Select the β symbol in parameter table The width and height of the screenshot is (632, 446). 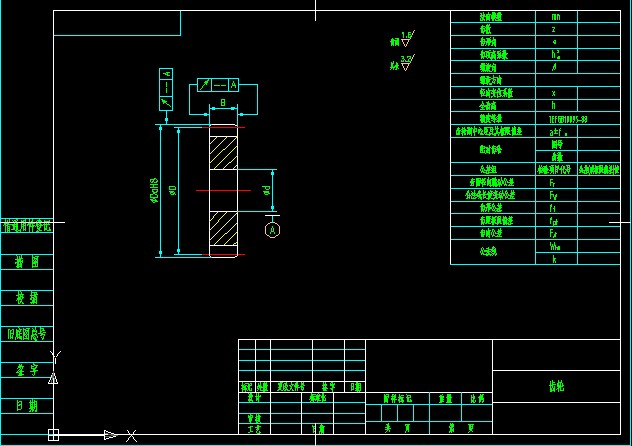pyautogui.click(x=555, y=67)
